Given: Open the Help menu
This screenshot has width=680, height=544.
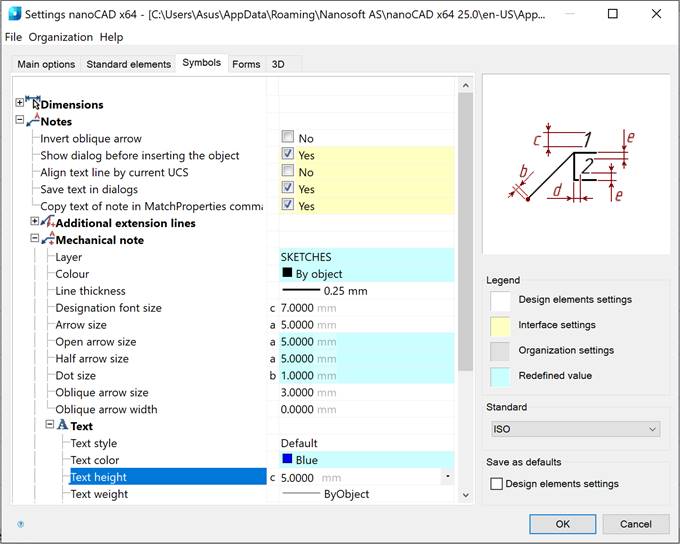Looking at the screenshot, I should point(111,37).
